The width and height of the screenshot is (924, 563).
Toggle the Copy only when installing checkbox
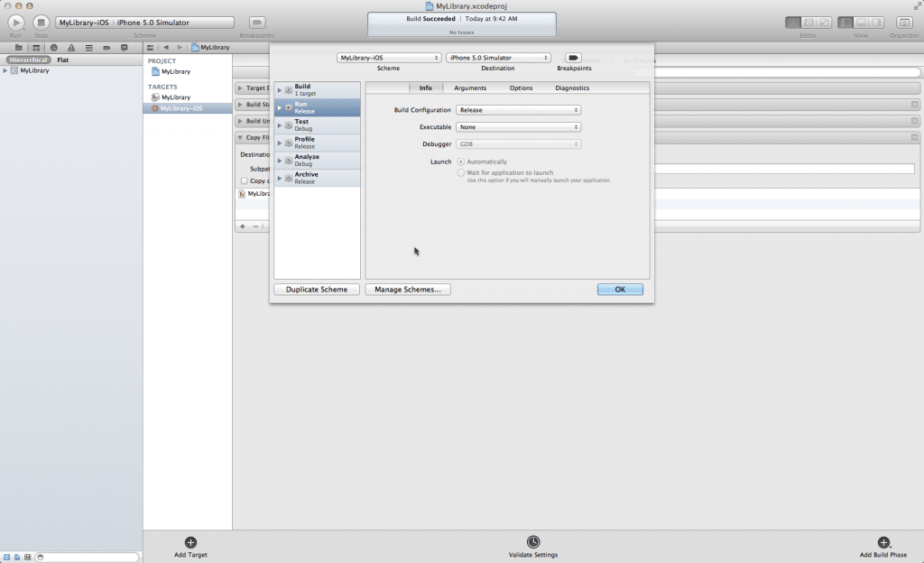pyautogui.click(x=244, y=181)
